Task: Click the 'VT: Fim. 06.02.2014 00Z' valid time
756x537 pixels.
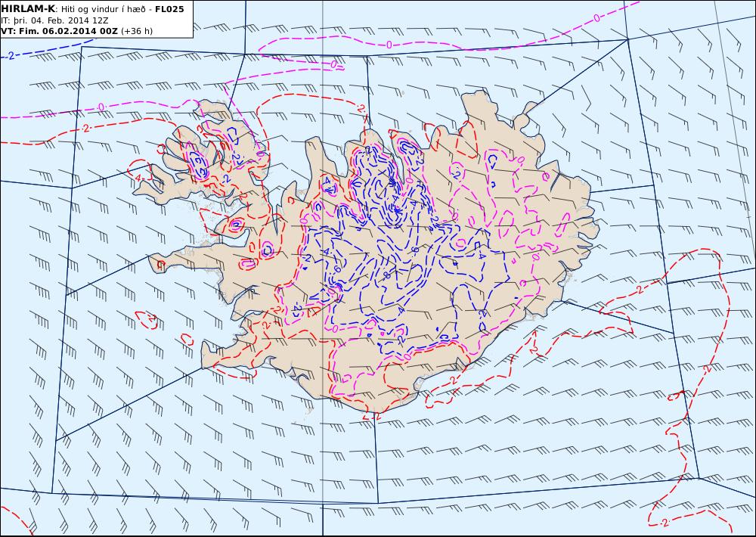Action: pos(59,31)
